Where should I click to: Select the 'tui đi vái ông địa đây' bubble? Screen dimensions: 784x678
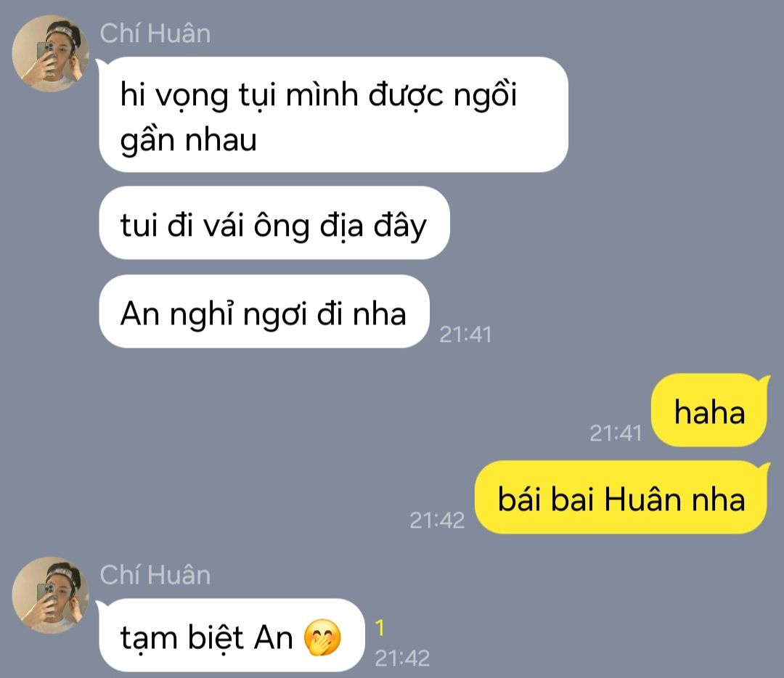(274, 223)
